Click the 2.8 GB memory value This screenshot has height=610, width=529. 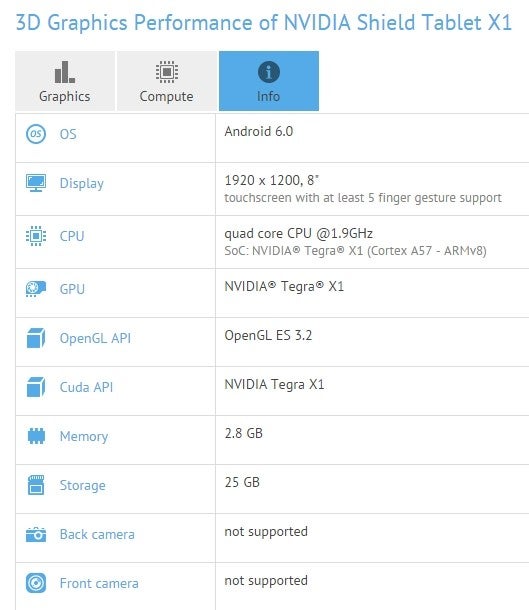tap(243, 433)
